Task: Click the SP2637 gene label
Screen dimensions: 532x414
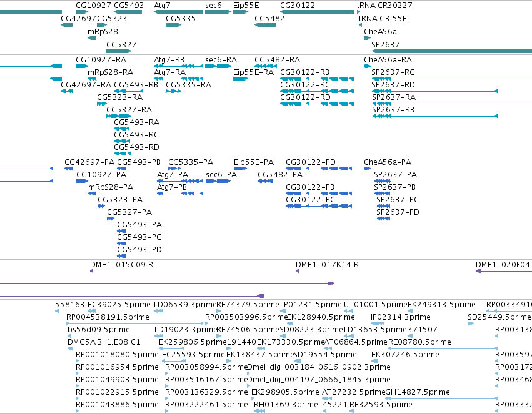Action: (386, 44)
